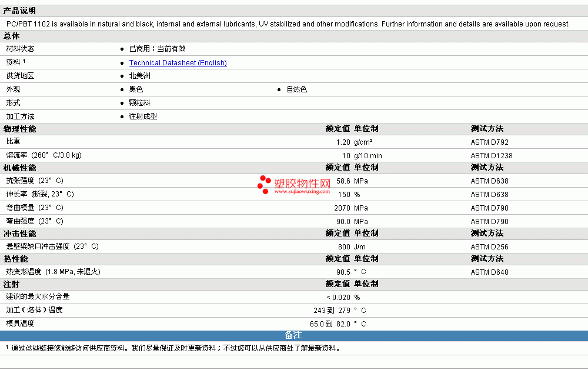
Task: Click the 伸长率 (断裂, 23°C) label
Action: click(40, 194)
